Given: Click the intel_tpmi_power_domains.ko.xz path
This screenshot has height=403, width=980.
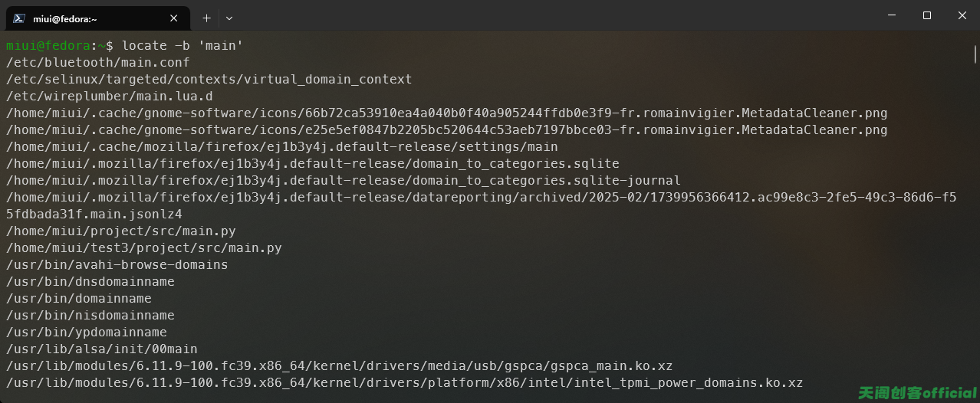Looking at the screenshot, I should pos(405,383).
